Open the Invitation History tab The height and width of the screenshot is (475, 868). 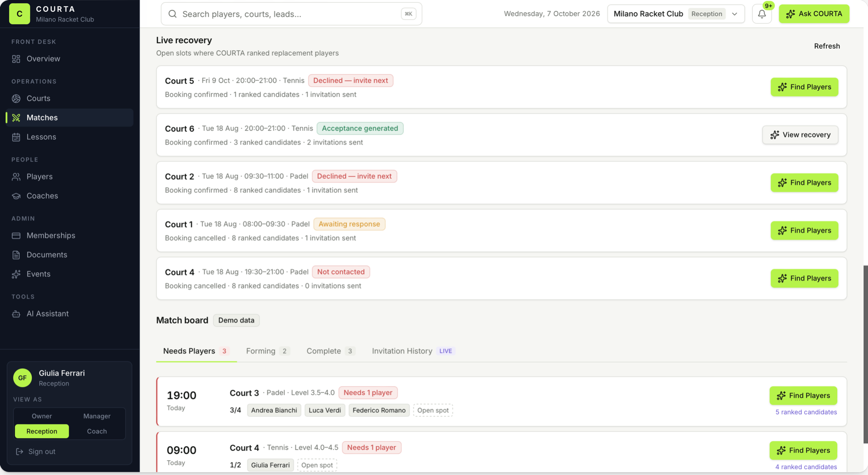click(413, 351)
